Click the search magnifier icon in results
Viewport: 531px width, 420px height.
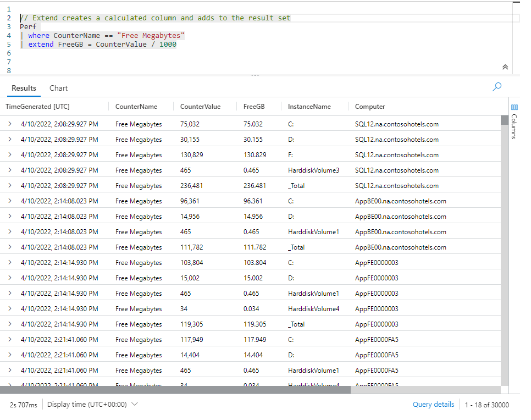click(497, 86)
